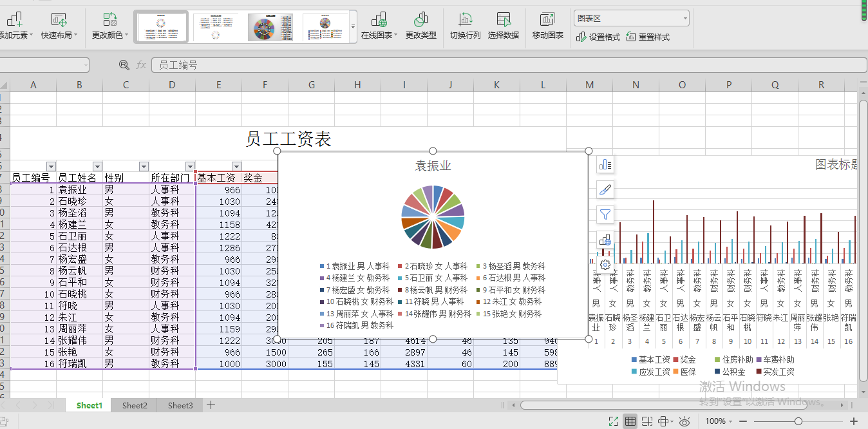The width and height of the screenshot is (868, 429).
Task: Open Change Colors (更改颜色) dropdown
Action: (x=110, y=26)
